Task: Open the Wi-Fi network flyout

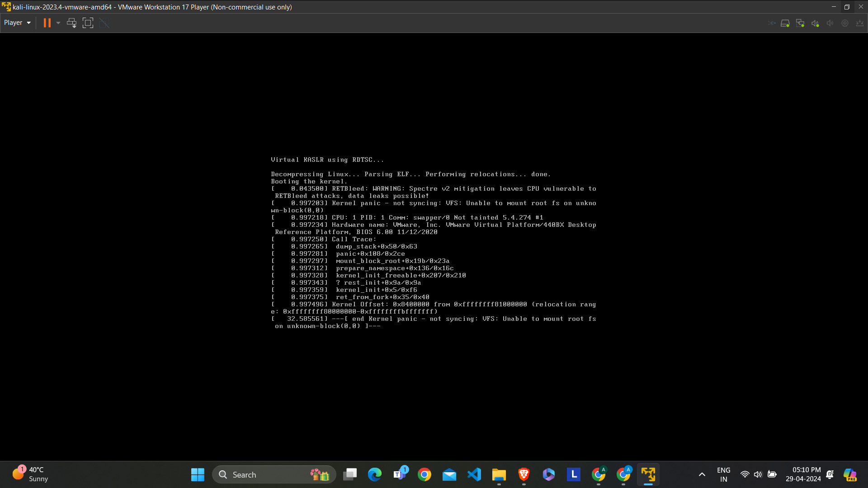Action: (745, 474)
